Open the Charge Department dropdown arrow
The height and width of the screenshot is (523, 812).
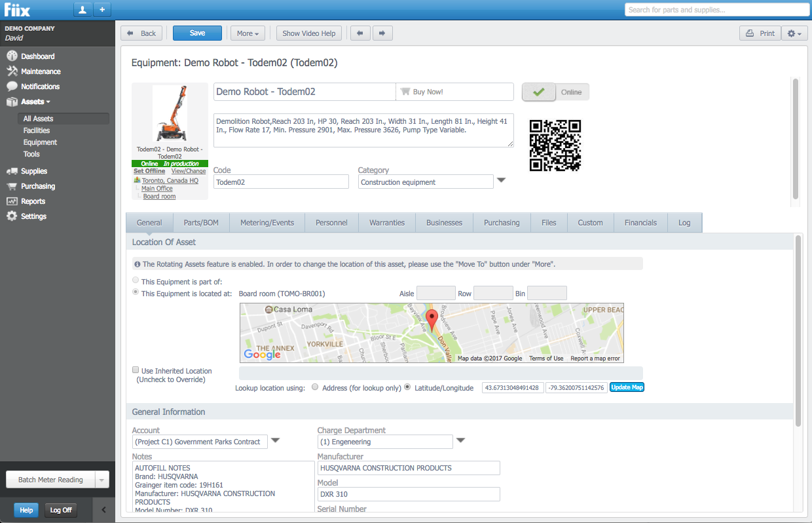[x=460, y=440]
